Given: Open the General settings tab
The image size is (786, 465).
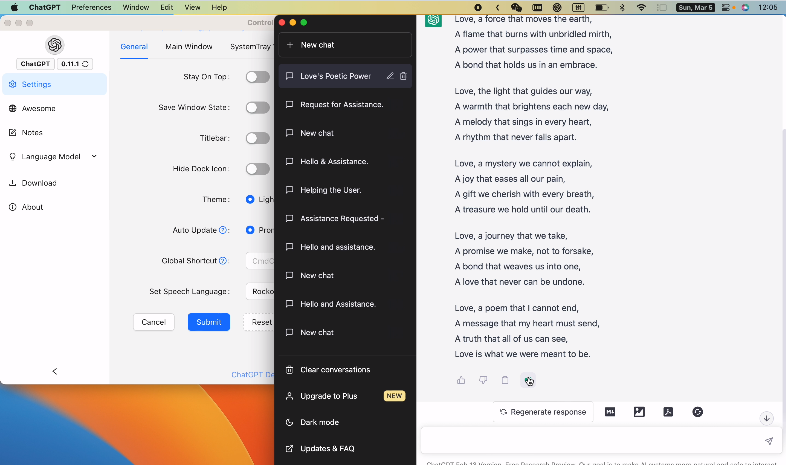Looking at the screenshot, I should point(134,47).
